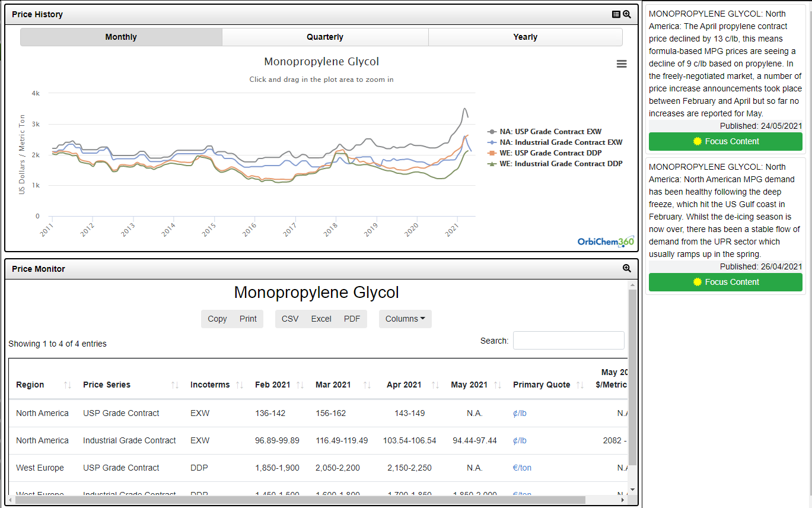Switch to the Quarterly tab
812x508 pixels.
pyautogui.click(x=325, y=37)
